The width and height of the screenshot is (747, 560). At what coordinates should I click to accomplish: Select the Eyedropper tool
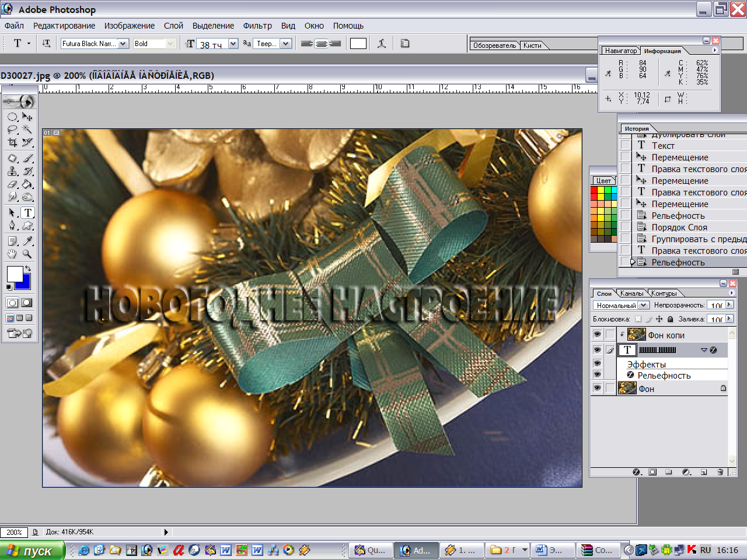tap(27, 241)
